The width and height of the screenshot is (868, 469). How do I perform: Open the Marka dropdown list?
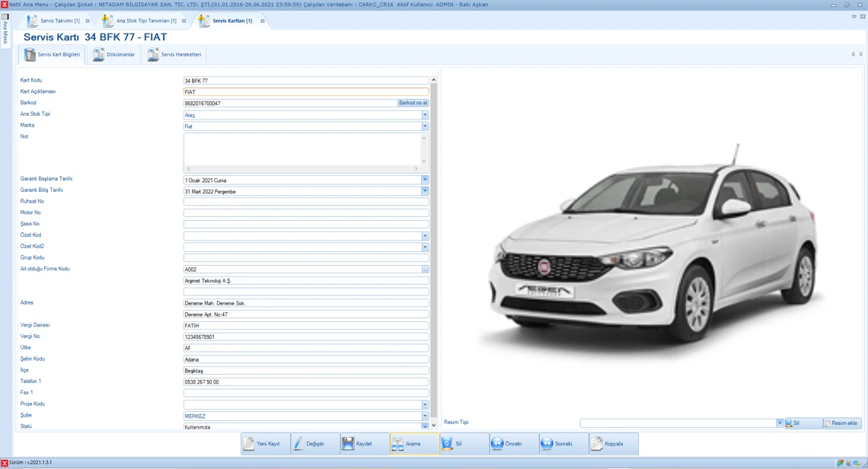tap(425, 126)
